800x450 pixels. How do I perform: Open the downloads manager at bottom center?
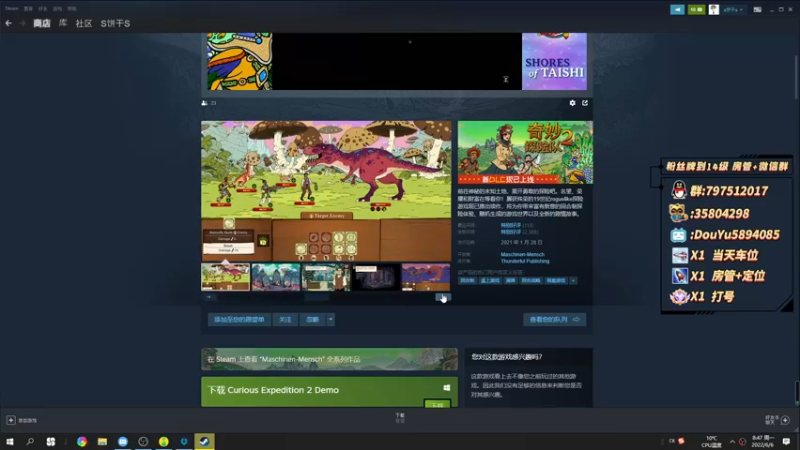(x=400, y=418)
